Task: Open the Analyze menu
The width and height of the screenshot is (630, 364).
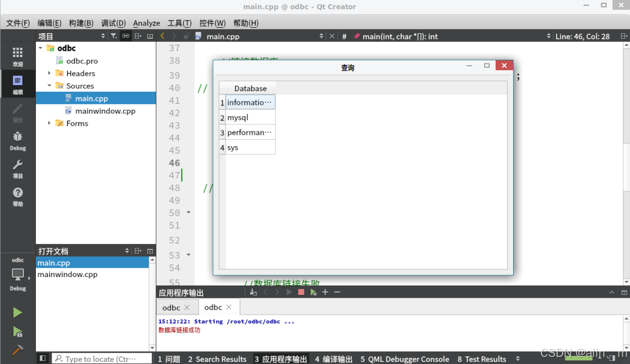Action: pos(146,23)
